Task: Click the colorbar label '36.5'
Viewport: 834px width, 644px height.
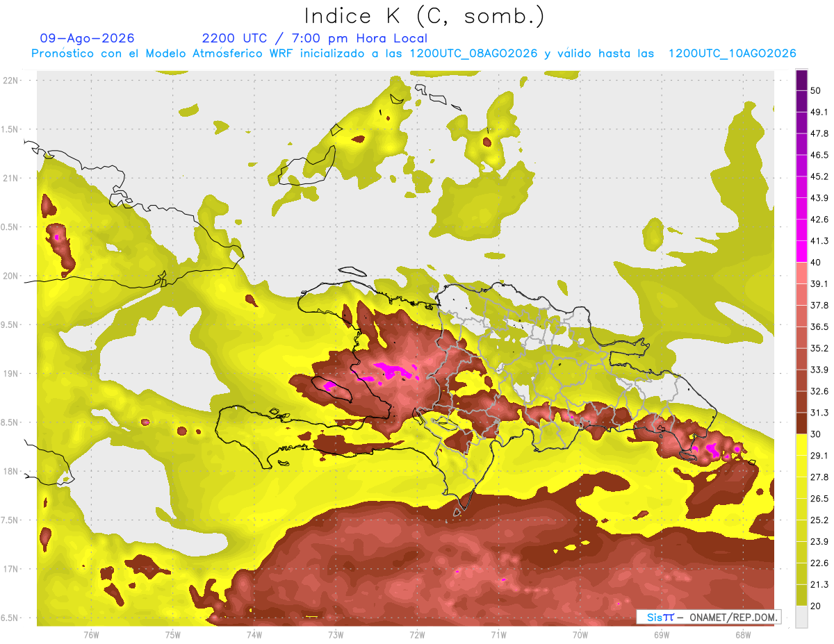Action: click(819, 327)
